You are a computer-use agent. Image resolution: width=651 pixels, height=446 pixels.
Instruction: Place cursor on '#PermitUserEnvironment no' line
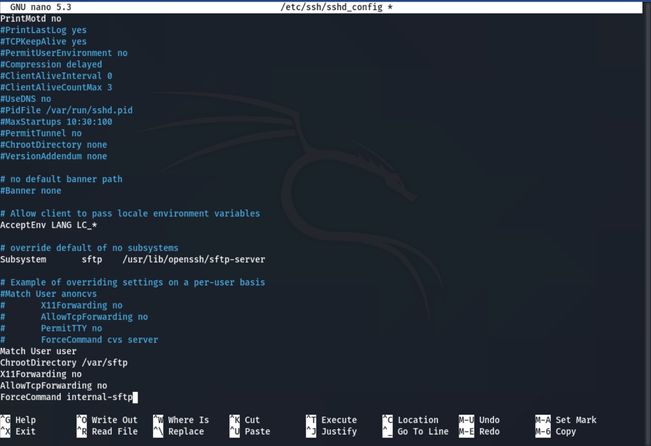tap(64, 53)
